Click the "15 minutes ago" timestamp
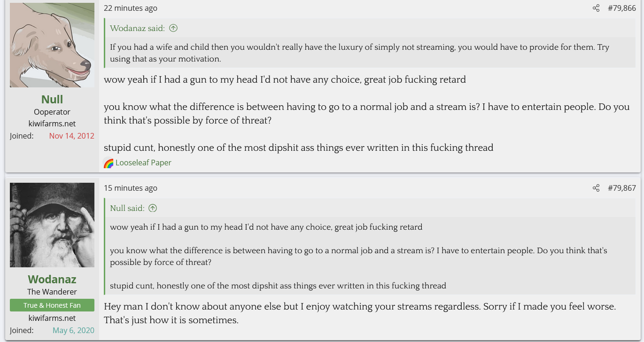Screen dimensions: 644x342 131,188
